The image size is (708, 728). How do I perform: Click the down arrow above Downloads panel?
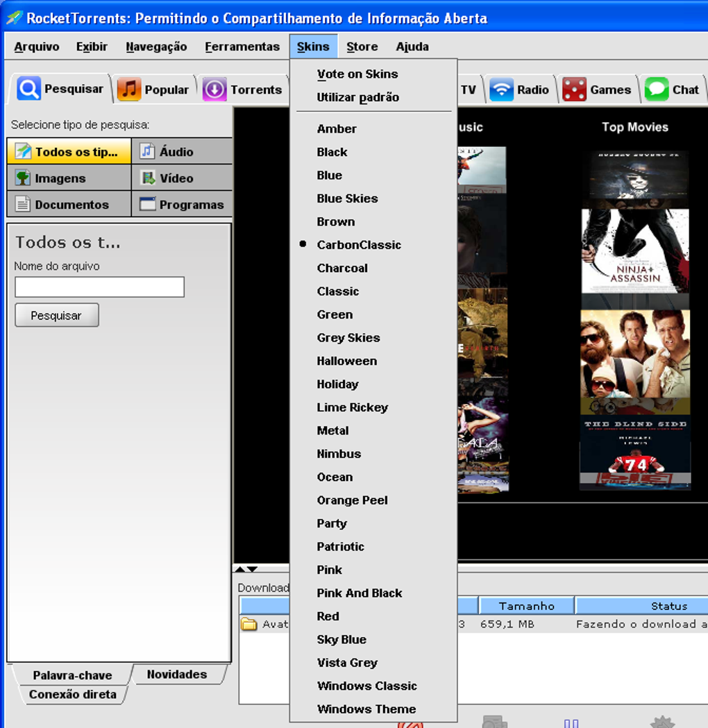[x=252, y=569]
